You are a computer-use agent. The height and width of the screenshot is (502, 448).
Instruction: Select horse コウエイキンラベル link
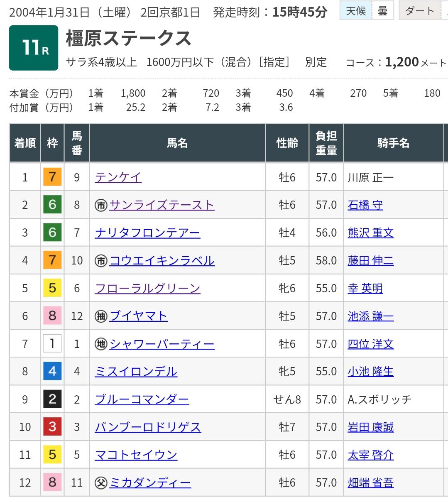click(162, 261)
